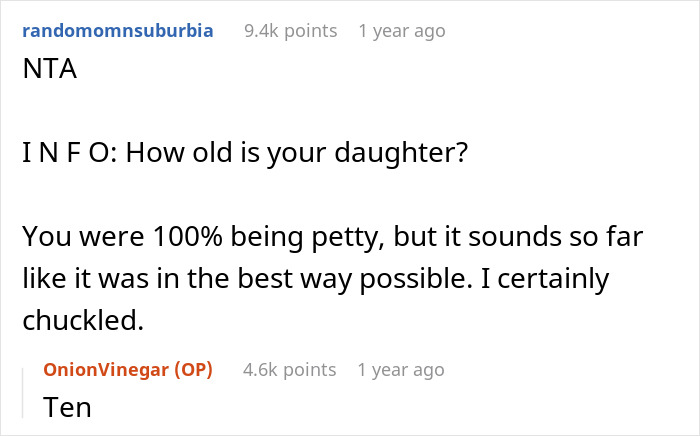The width and height of the screenshot is (700, 436).
Task: Open the top comment's '1 year ago' timestamp
Action: click(401, 31)
